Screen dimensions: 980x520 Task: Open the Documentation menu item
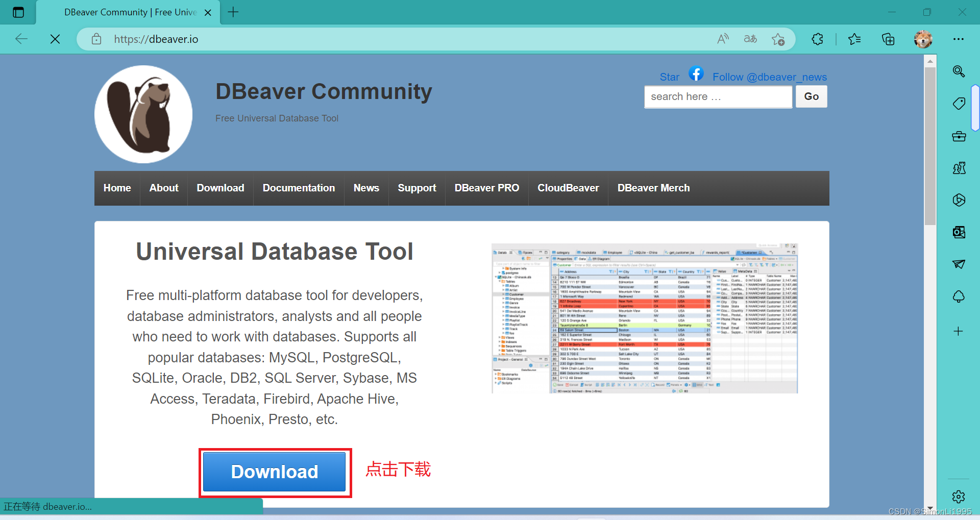[299, 188]
